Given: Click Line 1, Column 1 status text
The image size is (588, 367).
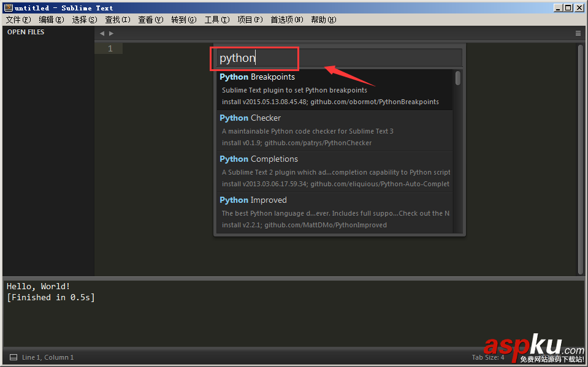Looking at the screenshot, I should pos(48,357).
